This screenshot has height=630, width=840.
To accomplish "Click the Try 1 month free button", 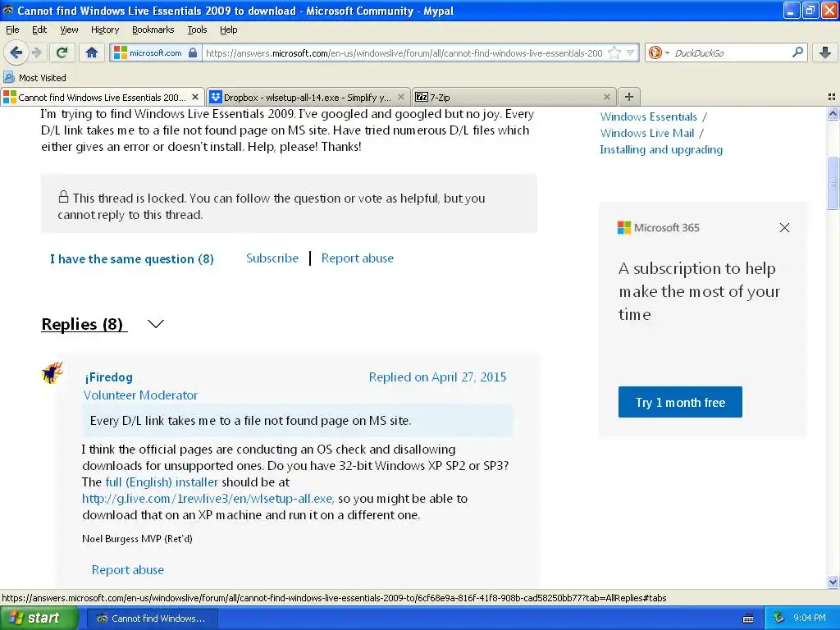I will (x=680, y=402).
